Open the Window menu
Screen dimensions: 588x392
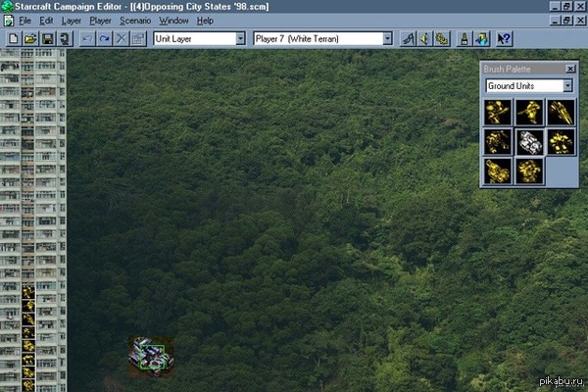click(173, 20)
